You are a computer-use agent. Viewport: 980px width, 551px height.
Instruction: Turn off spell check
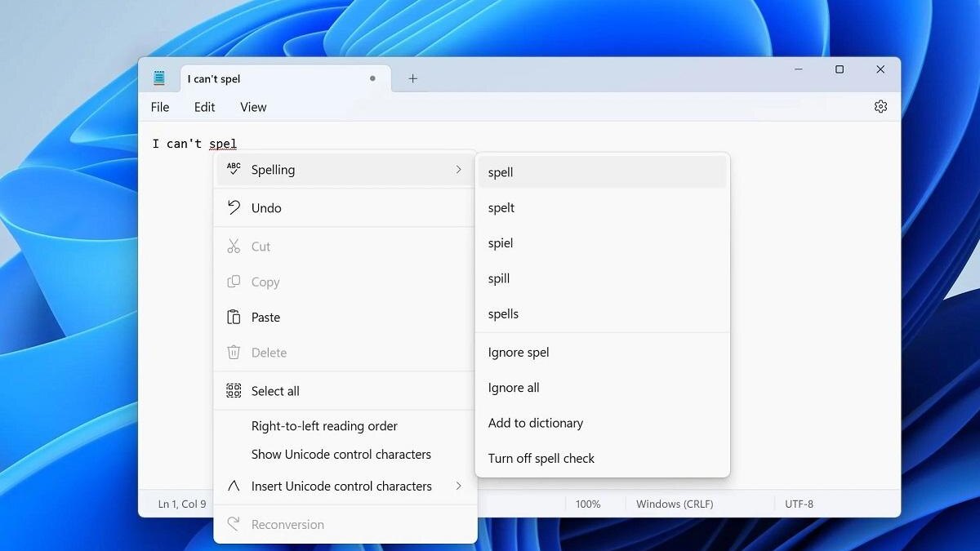(x=541, y=459)
